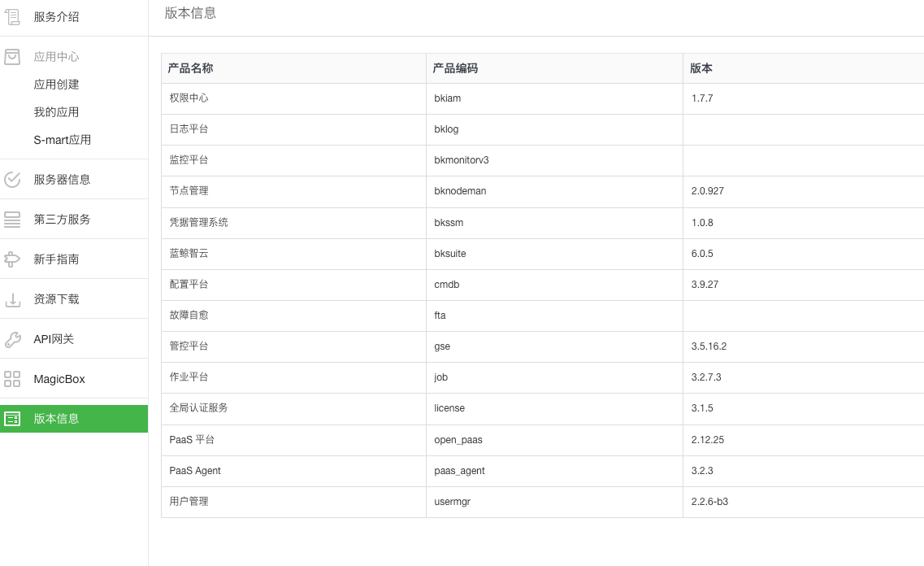
Task: Click the 新手指南 guide icon
Action: point(12,259)
